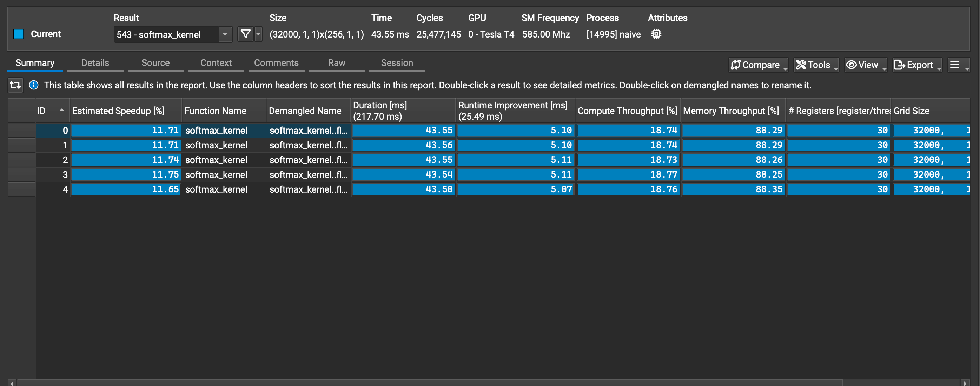980x386 pixels.
Task: Click the Attributes chip icon
Action: (x=656, y=34)
